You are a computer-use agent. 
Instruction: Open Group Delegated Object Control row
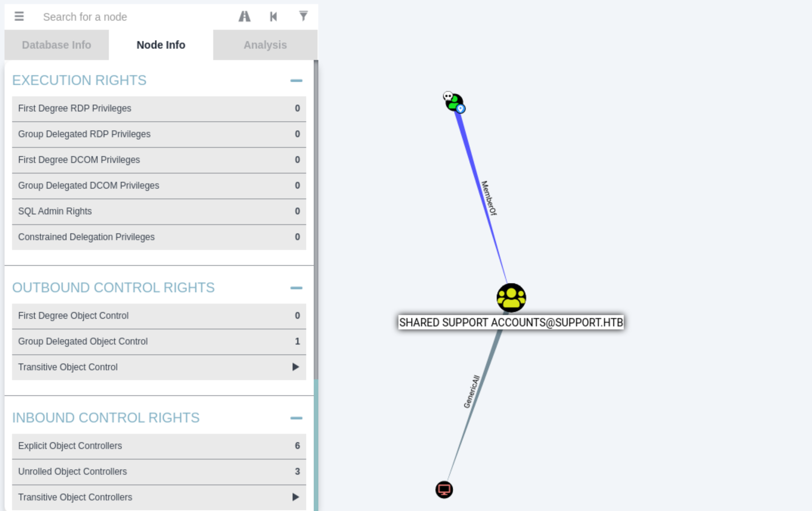(x=159, y=342)
